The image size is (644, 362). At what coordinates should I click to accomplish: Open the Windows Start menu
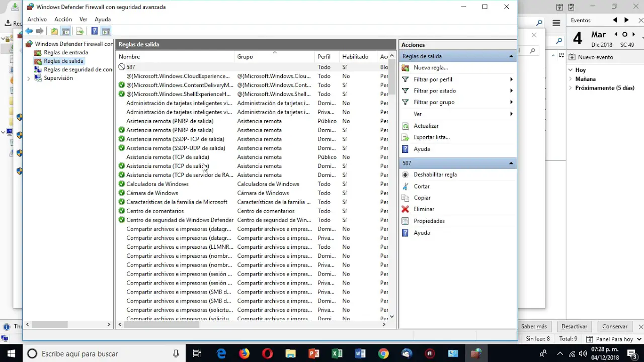point(11,353)
